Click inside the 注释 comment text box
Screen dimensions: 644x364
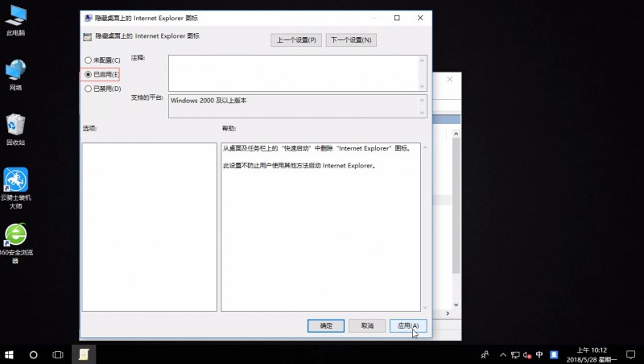click(293, 73)
